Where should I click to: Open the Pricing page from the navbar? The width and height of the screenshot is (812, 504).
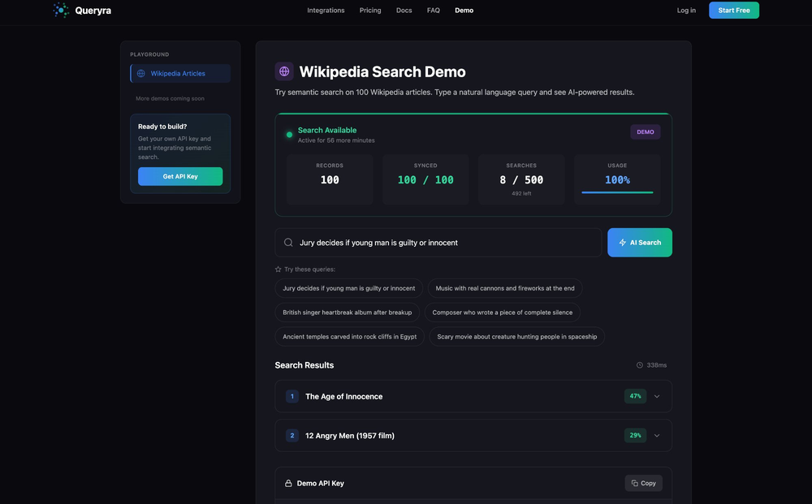(x=371, y=9)
